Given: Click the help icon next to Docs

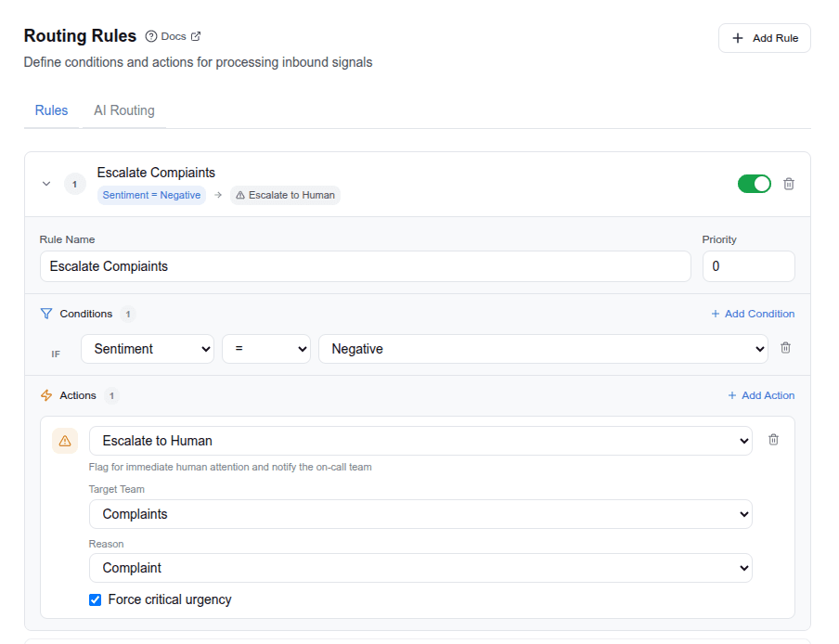Looking at the screenshot, I should pos(151,36).
